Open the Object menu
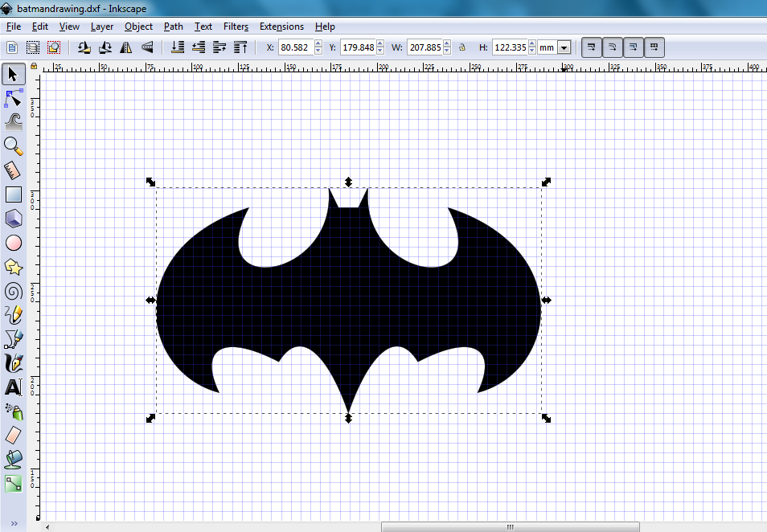This screenshot has height=532, width=767. [x=138, y=27]
